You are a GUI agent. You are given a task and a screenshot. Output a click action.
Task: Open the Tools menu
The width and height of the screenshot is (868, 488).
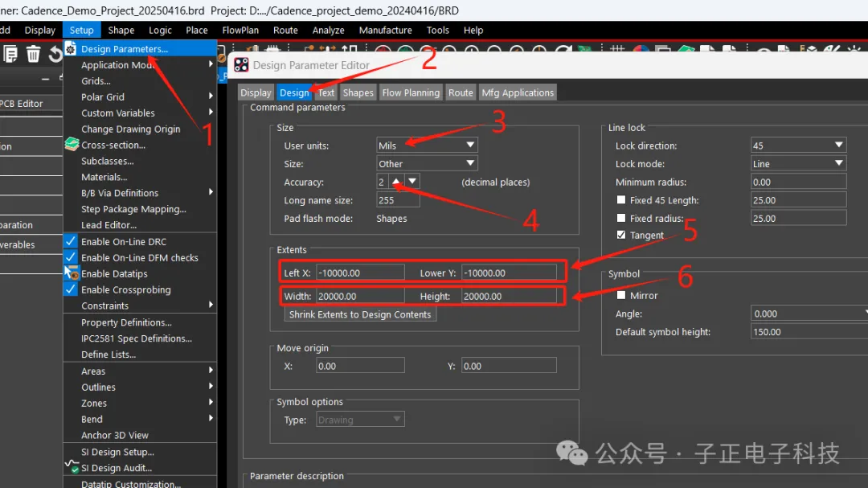tap(437, 30)
